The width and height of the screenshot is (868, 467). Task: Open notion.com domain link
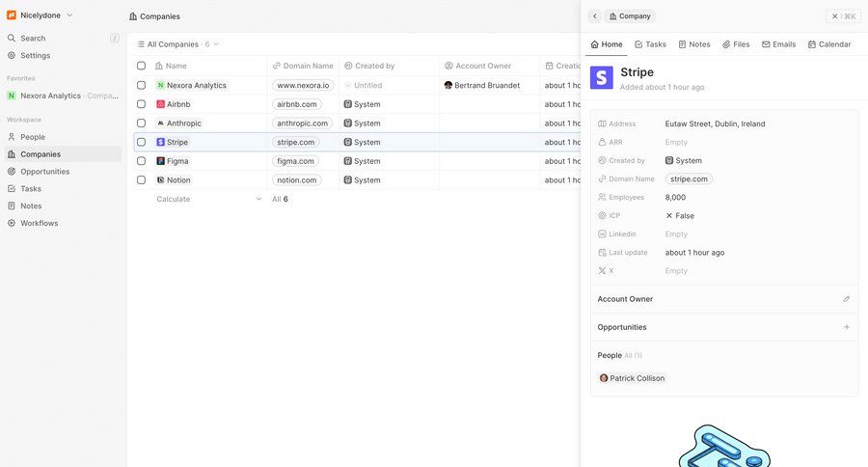click(x=297, y=180)
